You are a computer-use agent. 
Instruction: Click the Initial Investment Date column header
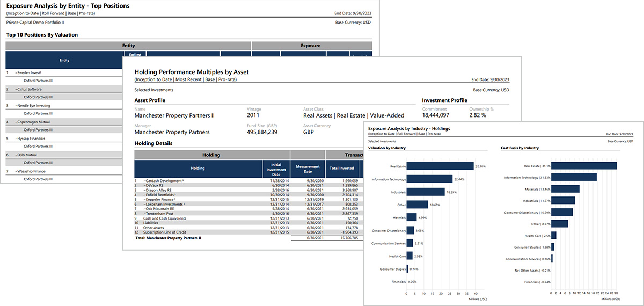[x=276, y=168]
